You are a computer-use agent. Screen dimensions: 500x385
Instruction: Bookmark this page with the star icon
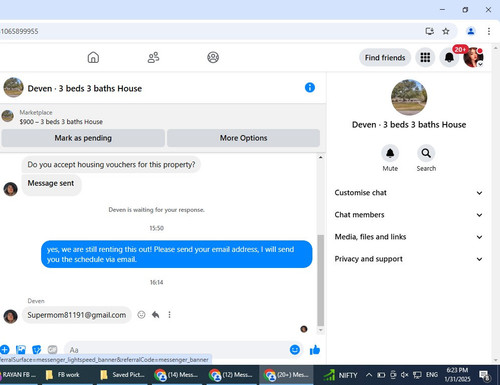(x=446, y=31)
